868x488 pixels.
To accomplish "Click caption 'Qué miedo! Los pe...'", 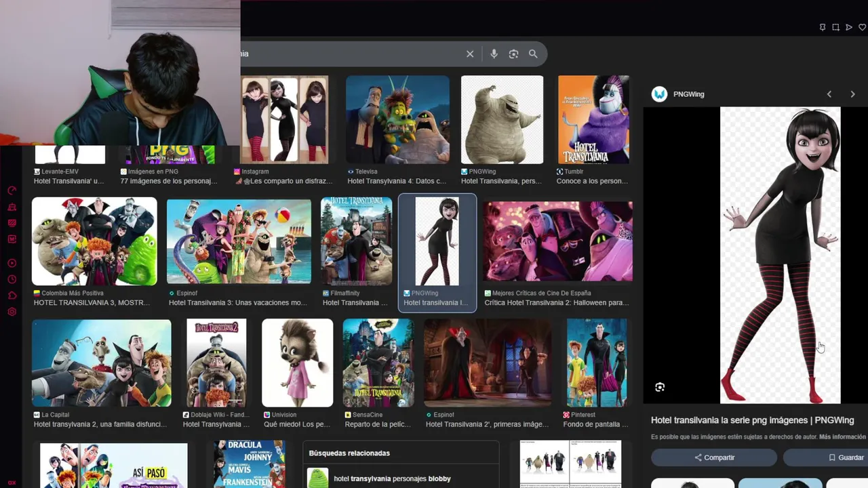I will 297,424.
